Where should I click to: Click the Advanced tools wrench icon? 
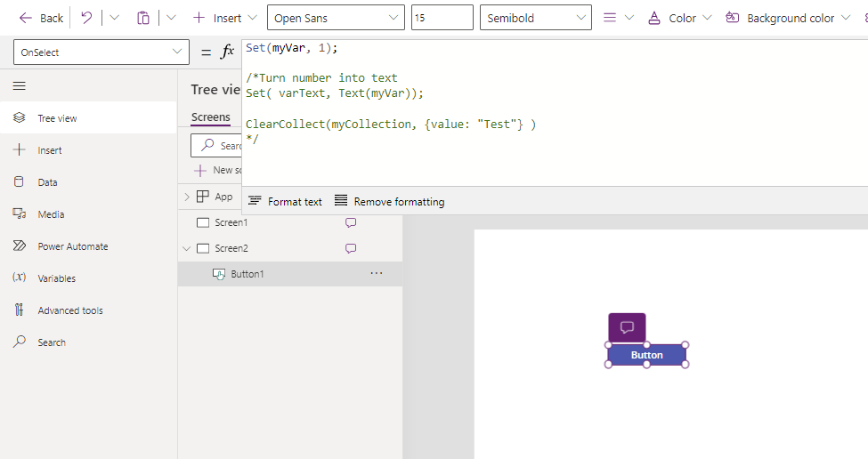[x=20, y=310]
